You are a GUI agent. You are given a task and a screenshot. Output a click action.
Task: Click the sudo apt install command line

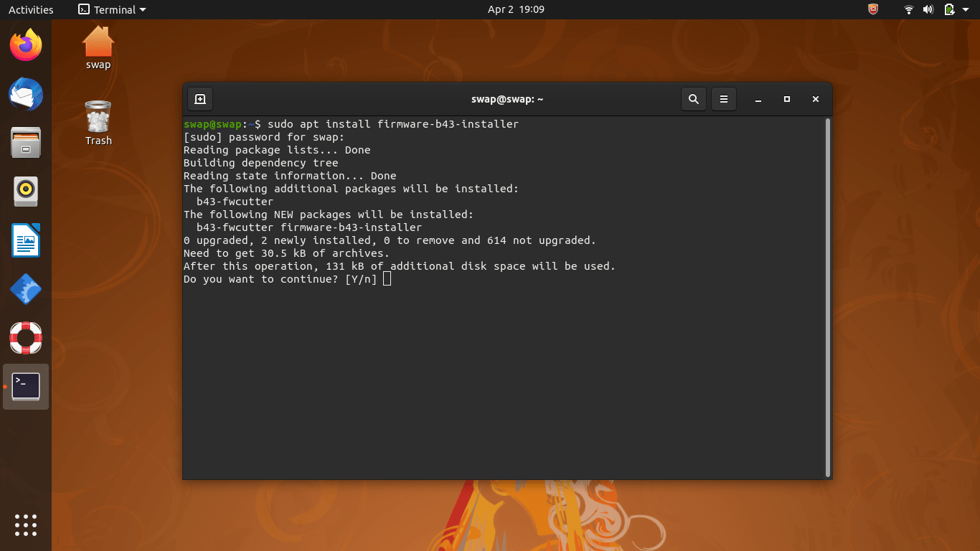(351, 124)
